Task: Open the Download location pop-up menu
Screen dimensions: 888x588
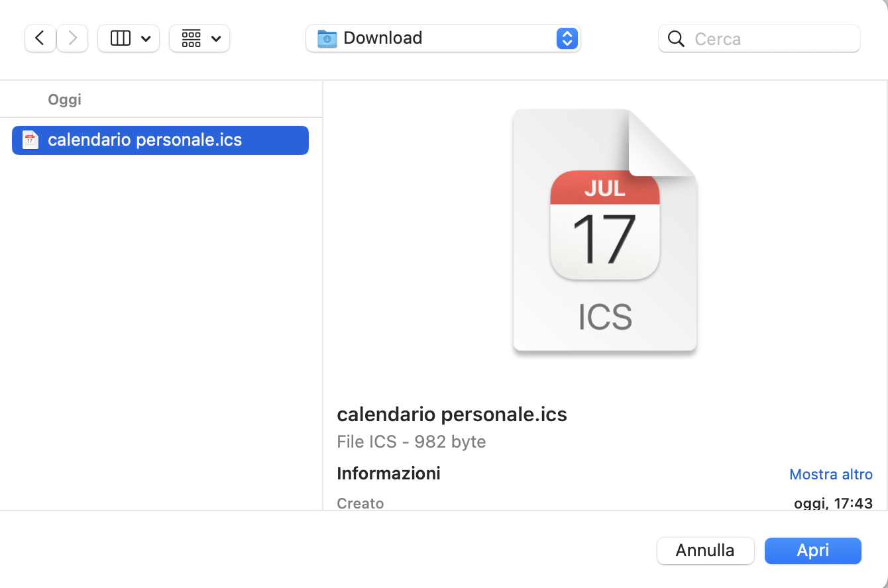Action: [443, 38]
